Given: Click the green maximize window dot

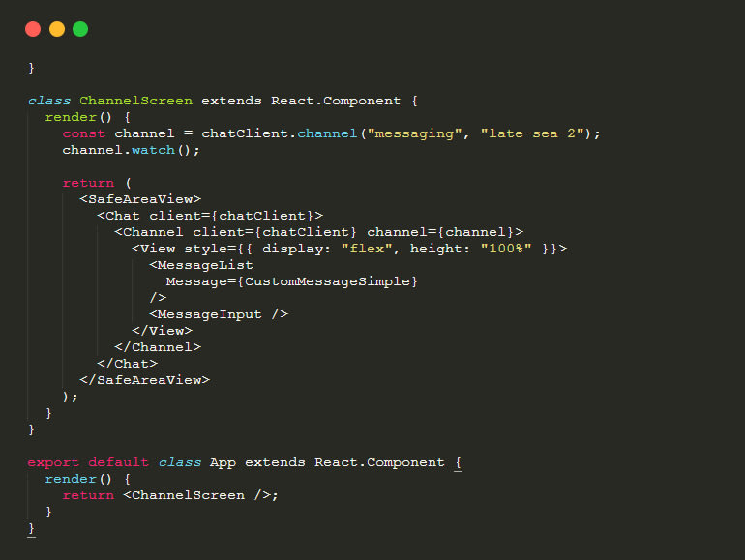Looking at the screenshot, I should [x=80, y=29].
